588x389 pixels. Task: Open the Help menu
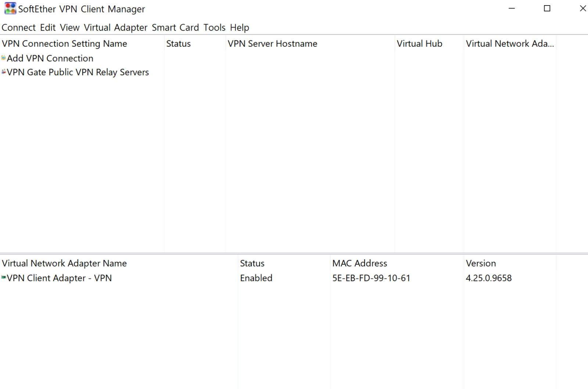(239, 28)
